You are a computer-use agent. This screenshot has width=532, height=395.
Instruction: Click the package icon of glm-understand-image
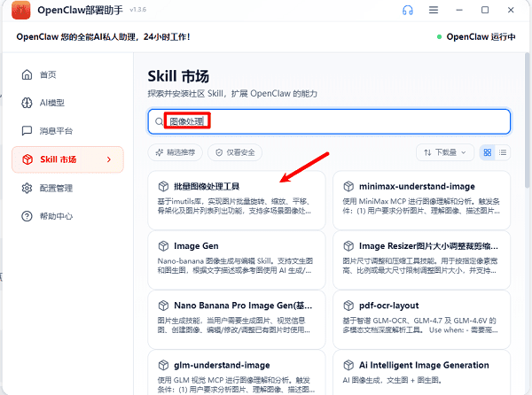[163, 365]
